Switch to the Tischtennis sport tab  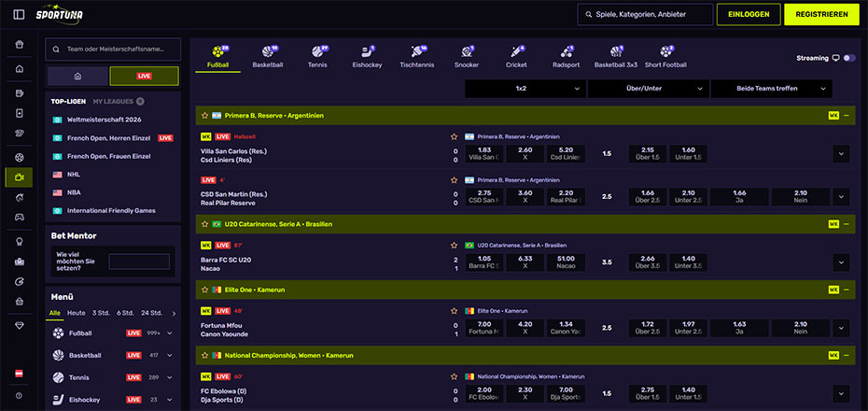click(417, 57)
